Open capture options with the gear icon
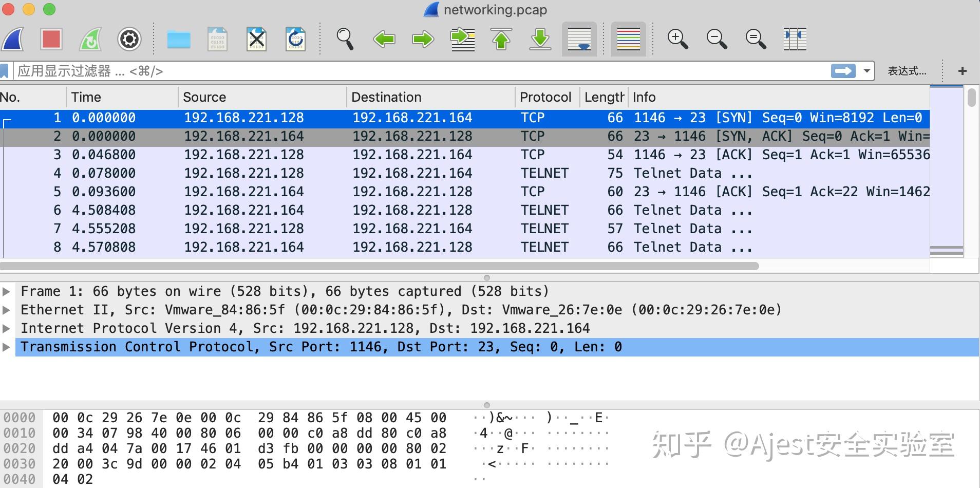The width and height of the screenshot is (980, 488). point(129,39)
